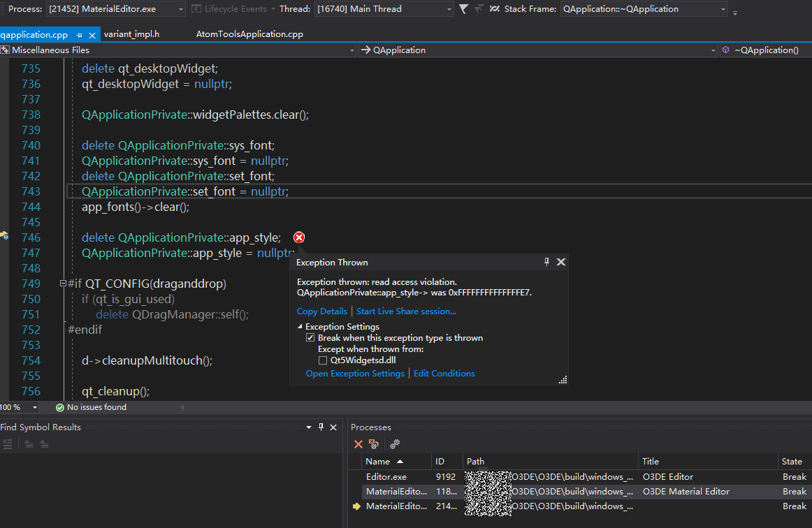Click the Copy Details link

(321, 311)
